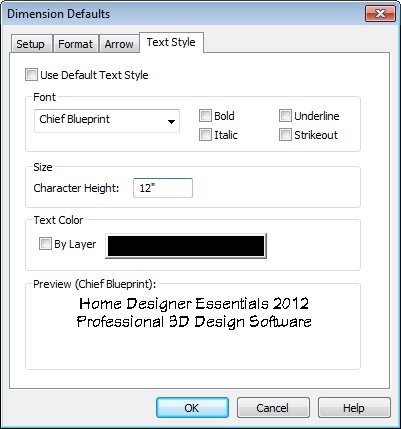Confirm with the OK button
401x429 pixels.
pyautogui.click(x=192, y=408)
